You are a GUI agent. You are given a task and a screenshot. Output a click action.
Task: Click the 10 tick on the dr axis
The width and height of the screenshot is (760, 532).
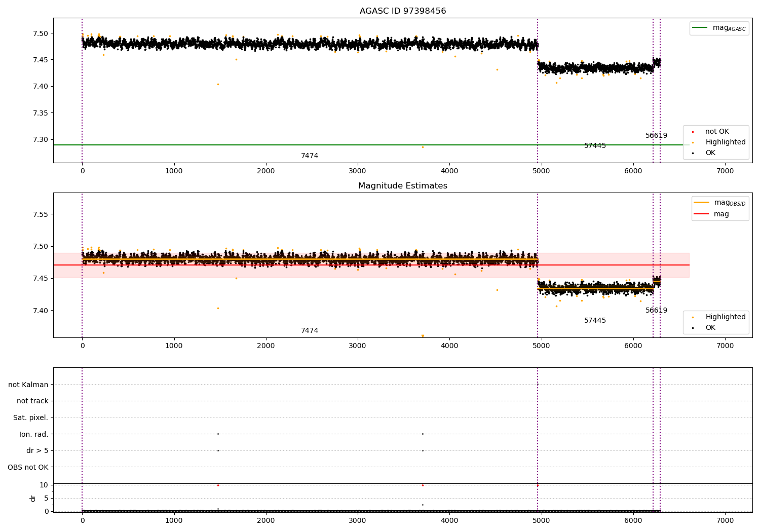[44, 485]
